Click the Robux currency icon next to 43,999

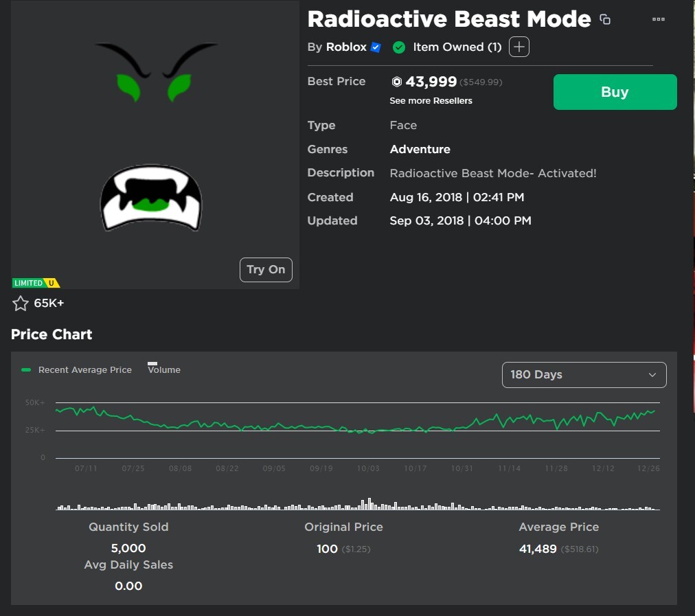coord(397,81)
